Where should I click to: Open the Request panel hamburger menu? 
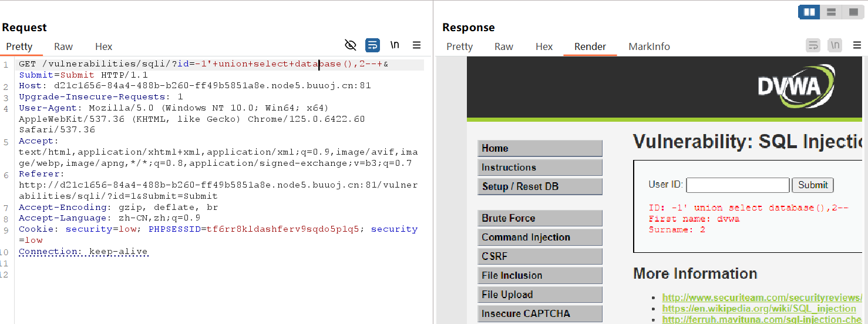coord(416,45)
